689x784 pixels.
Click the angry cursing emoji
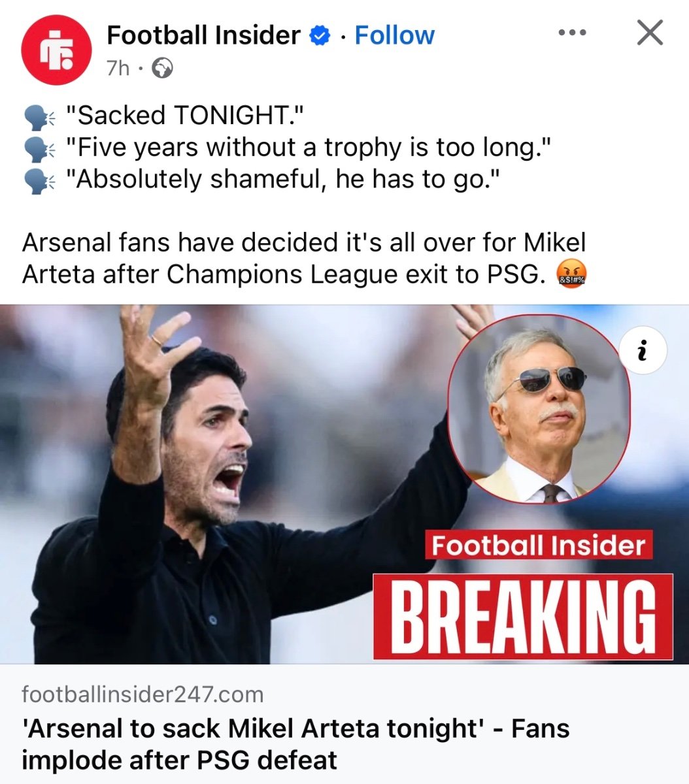(571, 275)
